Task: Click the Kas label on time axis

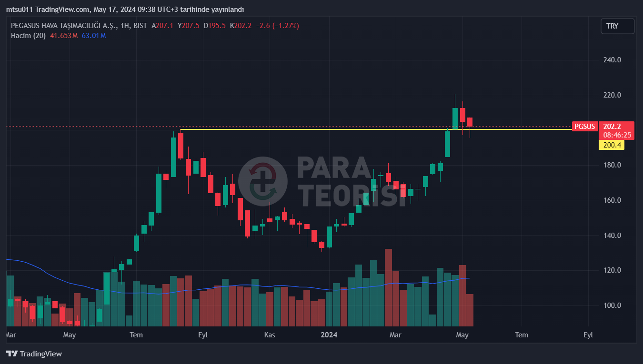Action: [x=270, y=335]
